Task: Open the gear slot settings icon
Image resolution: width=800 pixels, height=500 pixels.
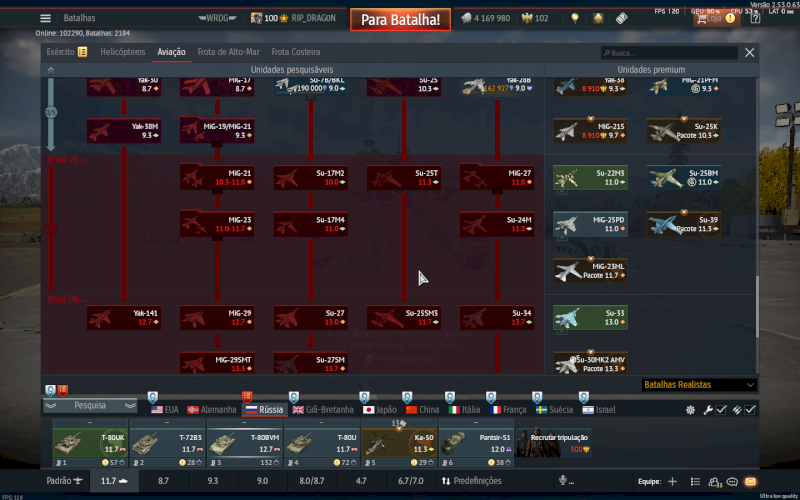Action: 690,410
